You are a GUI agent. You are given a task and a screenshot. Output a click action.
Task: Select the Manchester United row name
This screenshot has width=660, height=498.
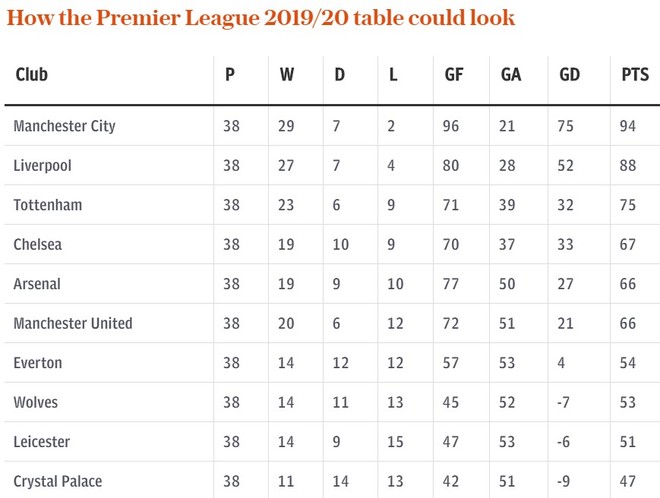(x=73, y=323)
